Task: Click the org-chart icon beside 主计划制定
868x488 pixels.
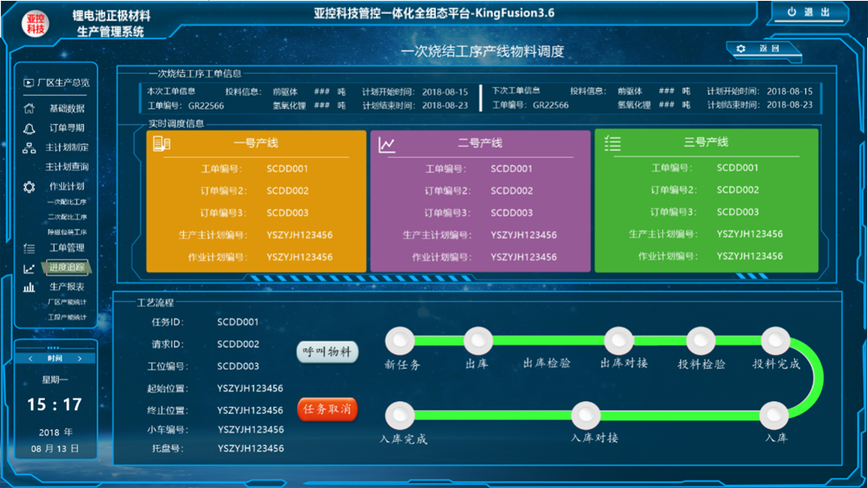Action: [x=29, y=148]
